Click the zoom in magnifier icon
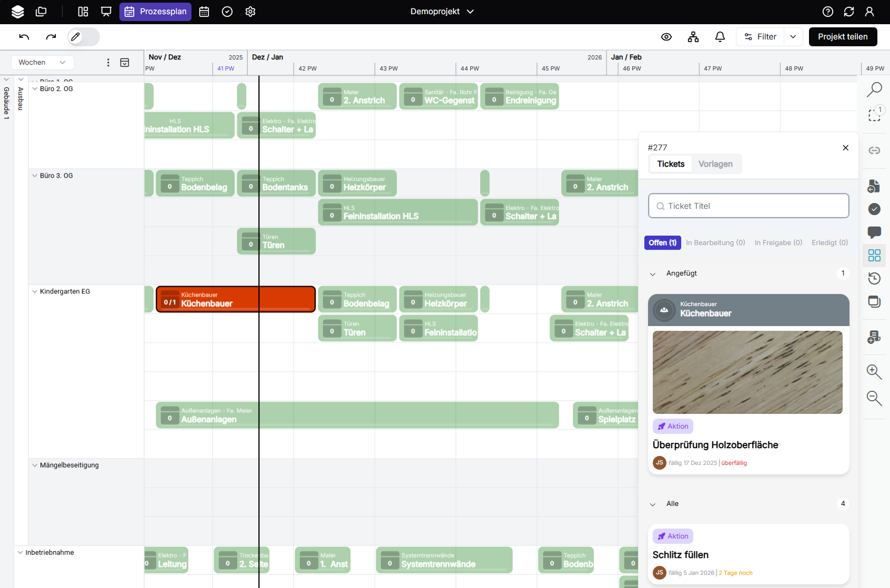 pyautogui.click(x=874, y=372)
